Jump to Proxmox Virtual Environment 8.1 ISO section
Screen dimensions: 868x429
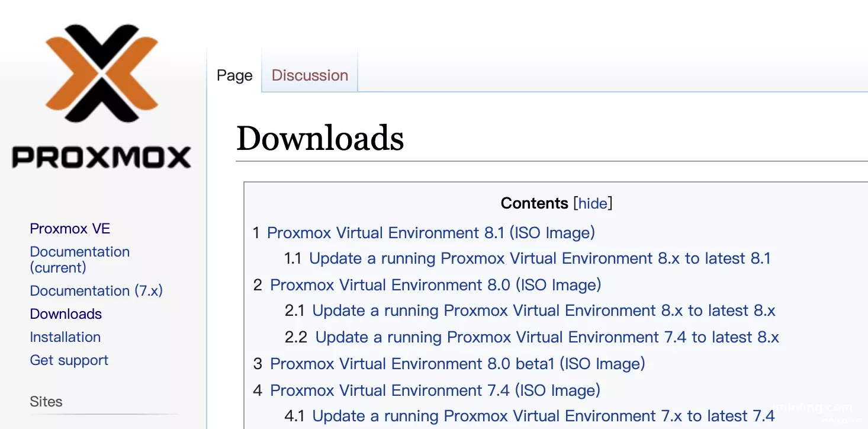click(431, 232)
